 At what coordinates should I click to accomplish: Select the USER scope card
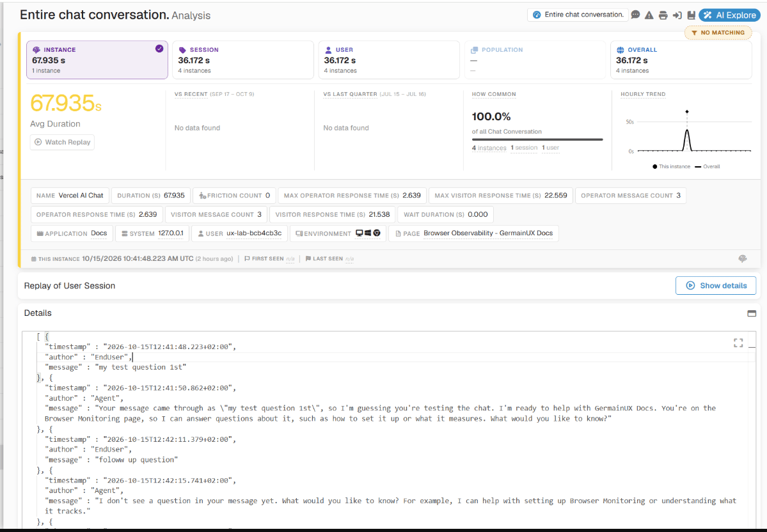[389, 59]
